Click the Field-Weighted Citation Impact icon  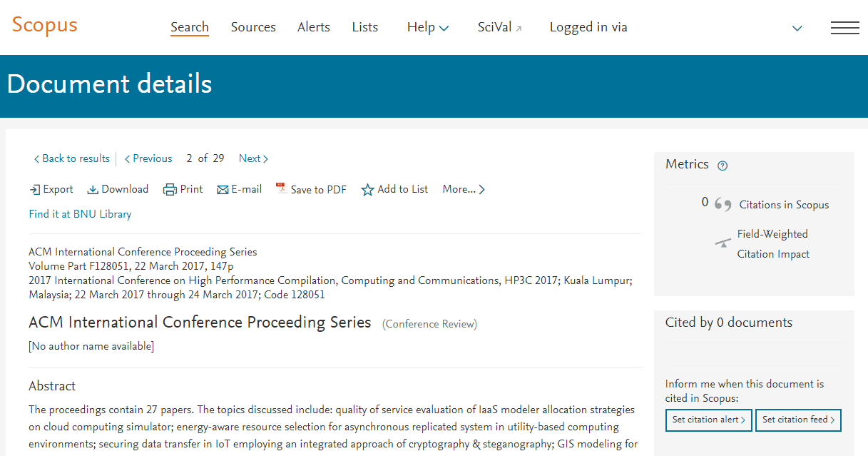click(723, 243)
